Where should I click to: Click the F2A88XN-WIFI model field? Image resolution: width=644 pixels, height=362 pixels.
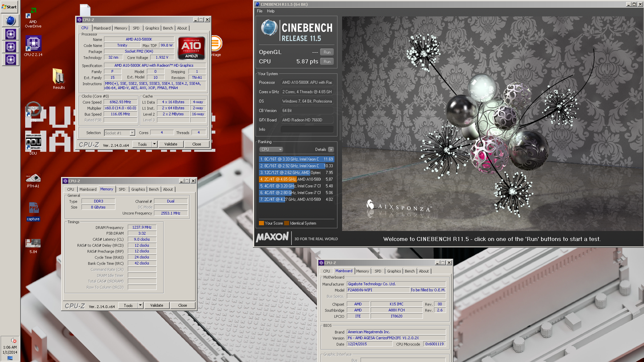378,290
